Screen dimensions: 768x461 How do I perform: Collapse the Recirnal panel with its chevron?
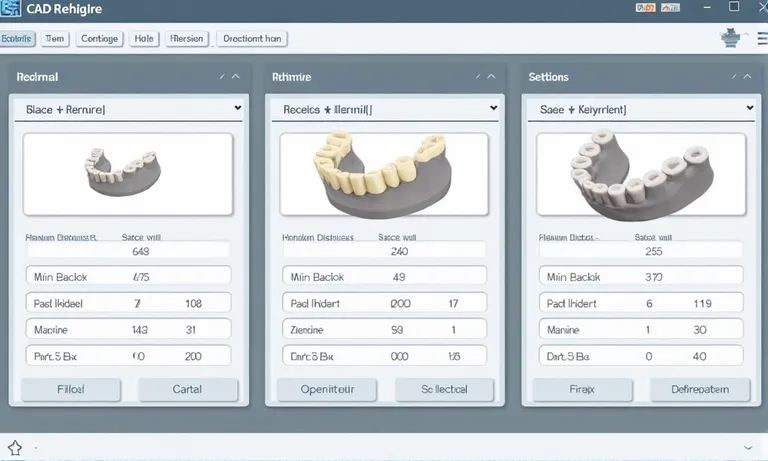(x=236, y=76)
